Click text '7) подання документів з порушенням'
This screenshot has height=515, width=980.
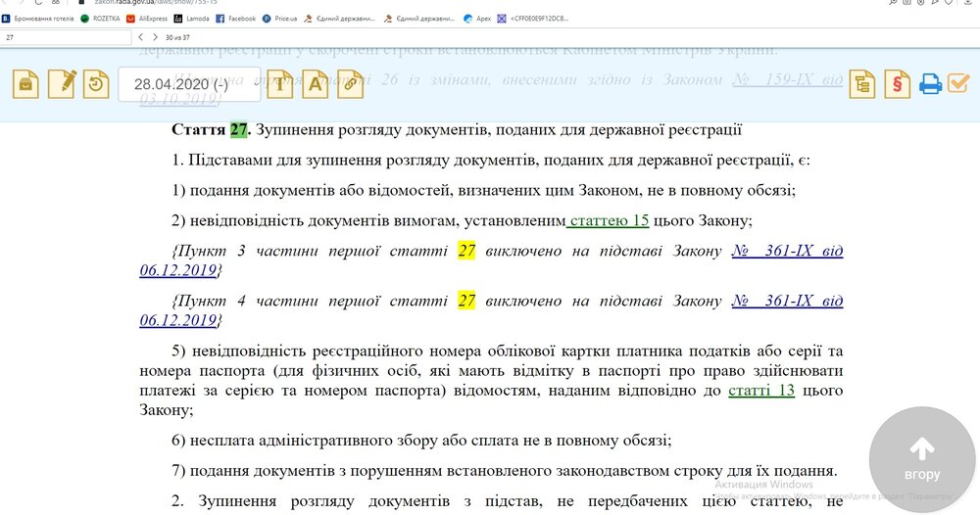click(308, 470)
